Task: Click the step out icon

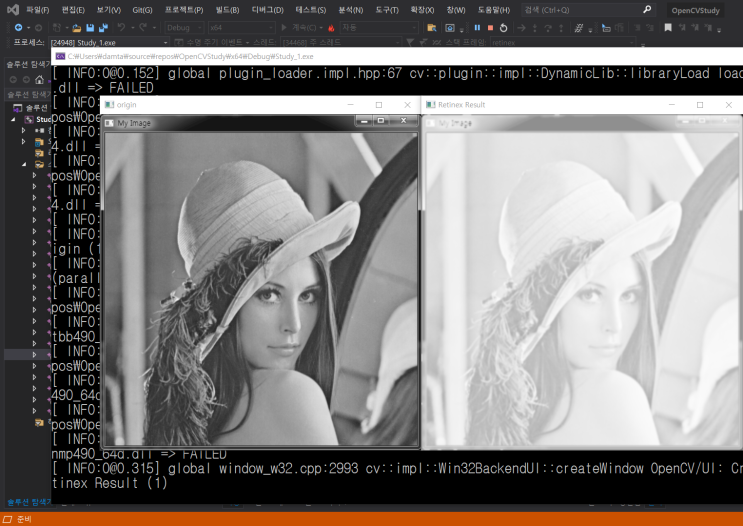Action: pyautogui.click(x=561, y=28)
